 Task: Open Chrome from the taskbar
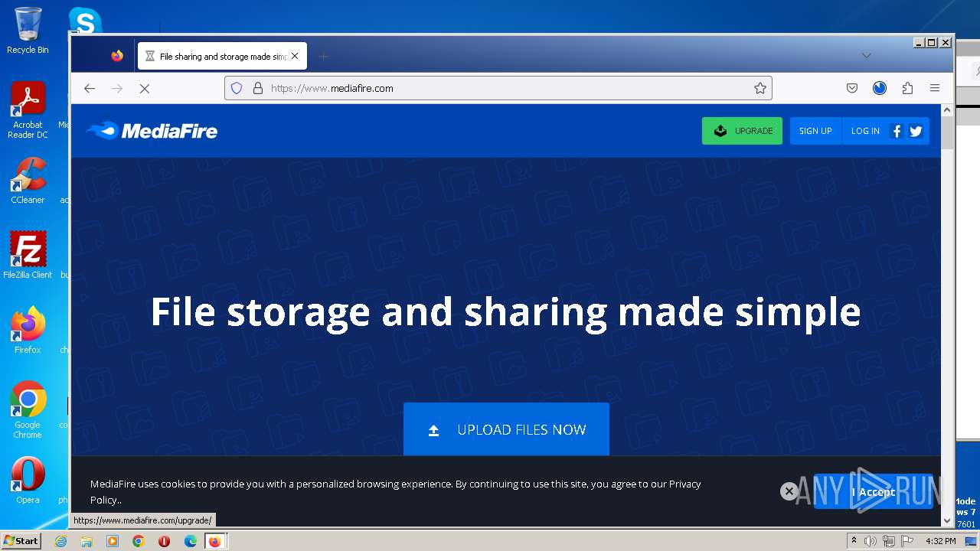click(x=138, y=541)
